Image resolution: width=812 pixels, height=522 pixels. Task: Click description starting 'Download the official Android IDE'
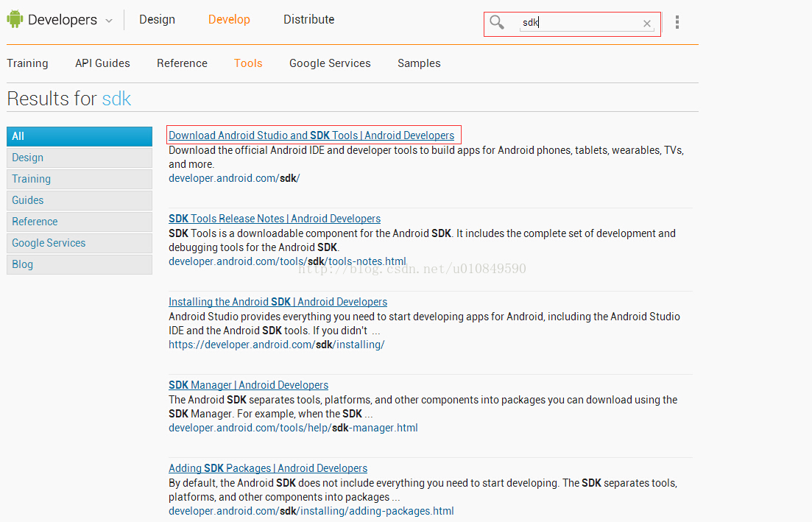point(426,157)
